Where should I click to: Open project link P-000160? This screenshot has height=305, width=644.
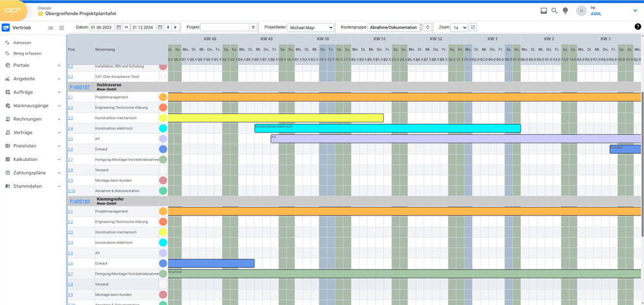coord(80,201)
